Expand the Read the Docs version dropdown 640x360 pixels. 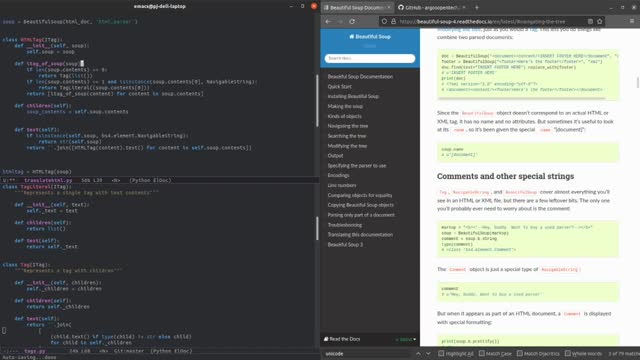(406, 339)
